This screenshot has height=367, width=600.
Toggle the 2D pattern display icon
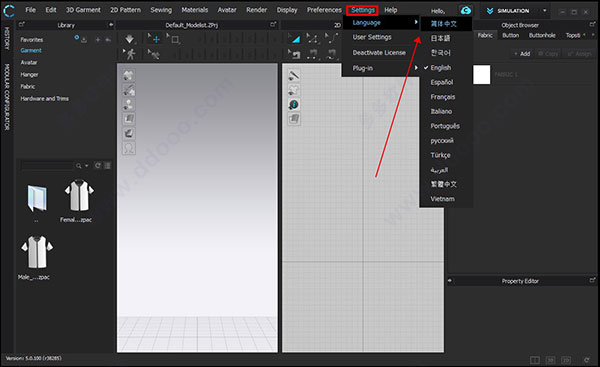[294, 90]
